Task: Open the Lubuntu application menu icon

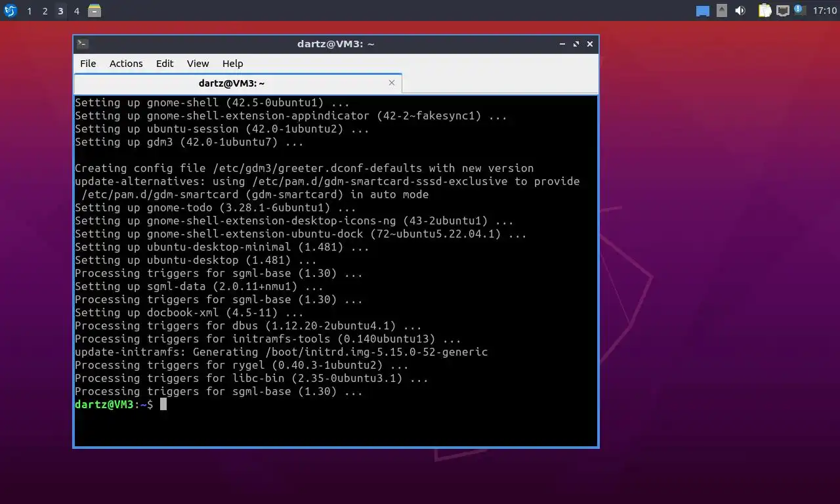Action: [10, 10]
